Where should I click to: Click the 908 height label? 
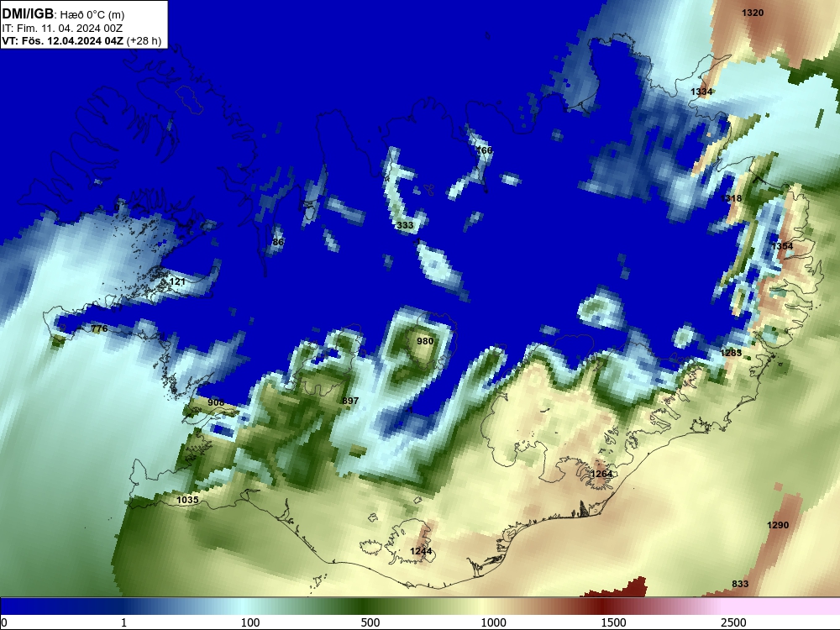point(216,402)
